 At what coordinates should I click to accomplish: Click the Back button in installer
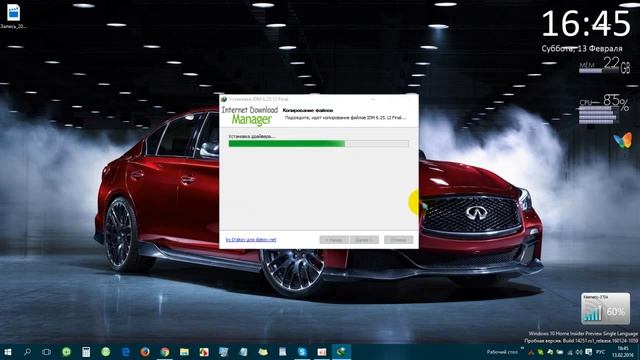pyautogui.click(x=334, y=240)
